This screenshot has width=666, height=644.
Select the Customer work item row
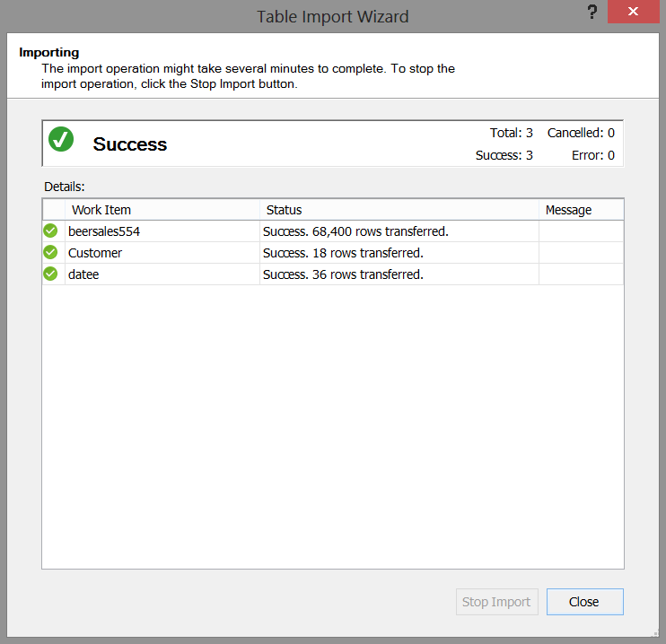click(x=95, y=253)
